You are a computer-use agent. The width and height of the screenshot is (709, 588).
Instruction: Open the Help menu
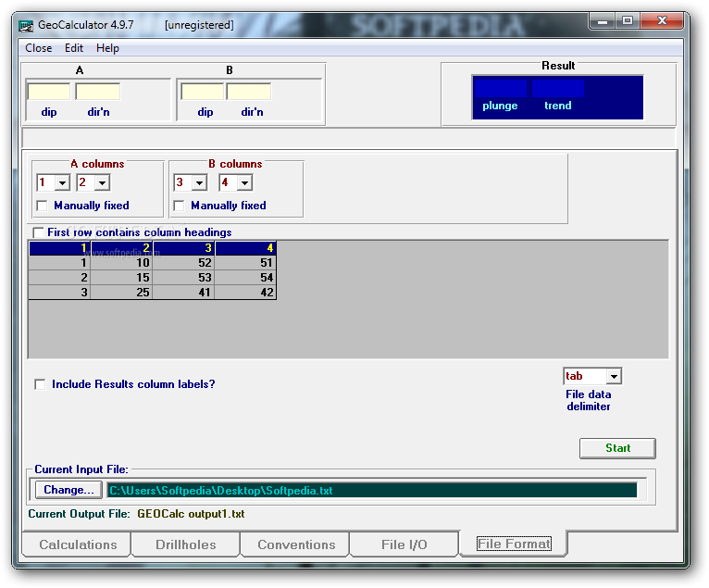107,48
